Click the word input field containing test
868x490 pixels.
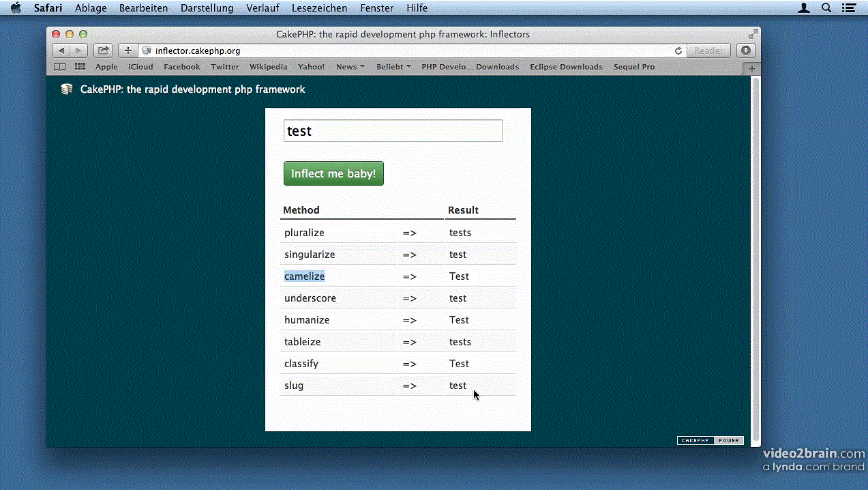[393, 131]
